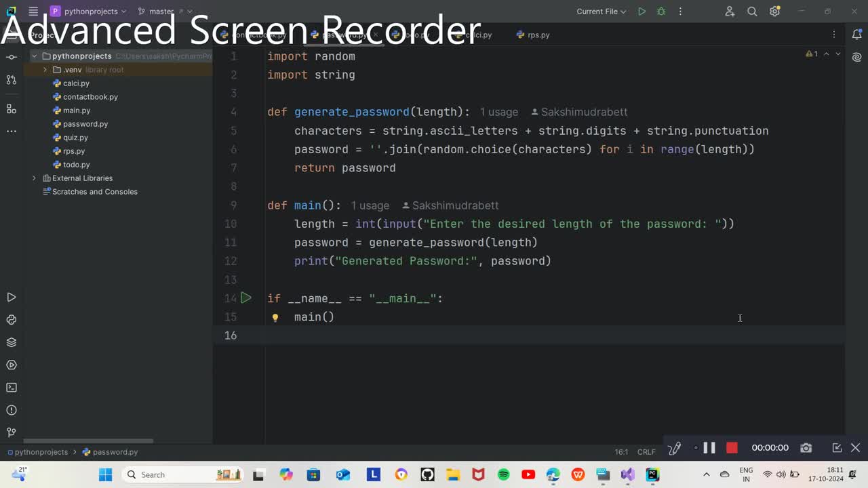Stop recording with the red stop button

click(x=732, y=447)
